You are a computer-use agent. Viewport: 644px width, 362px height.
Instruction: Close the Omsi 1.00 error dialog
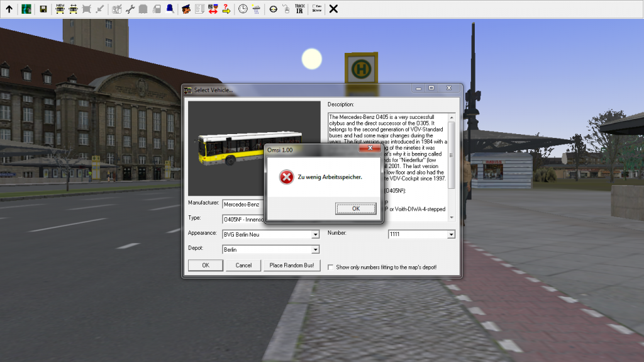pyautogui.click(x=370, y=148)
